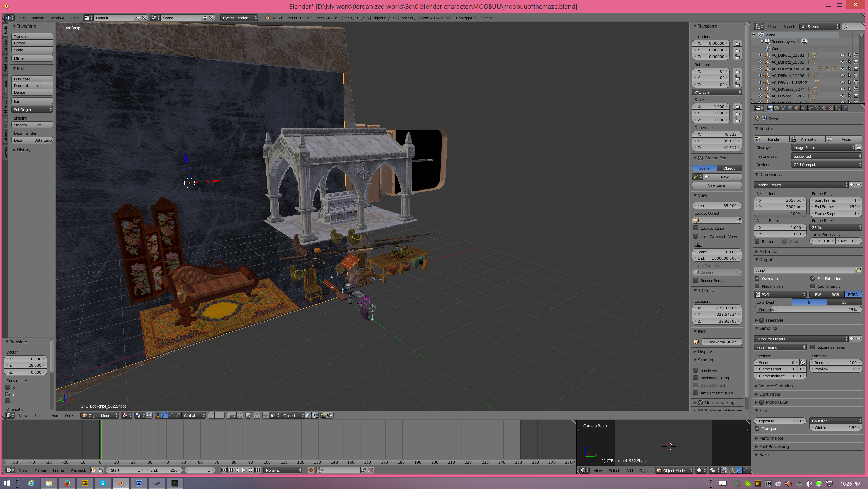The image size is (868, 489).
Task: Open the Object Mode dropdown in viewport header
Action: [x=100, y=415]
